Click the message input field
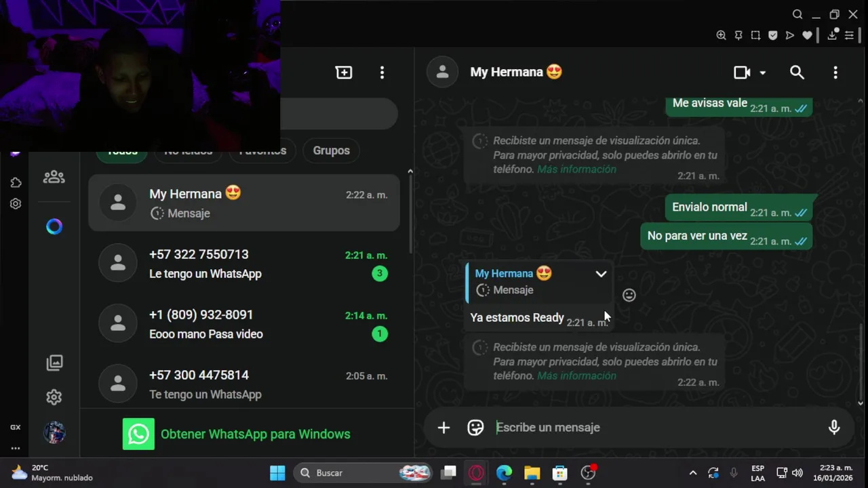The width and height of the screenshot is (868, 488). coord(658,428)
